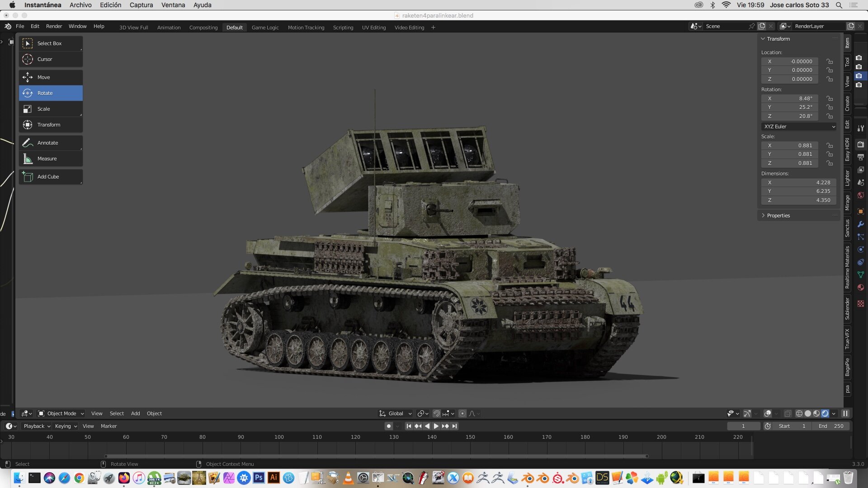868x488 pixels.
Task: Toggle the viewport overlays button
Action: pyautogui.click(x=767, y=413)
